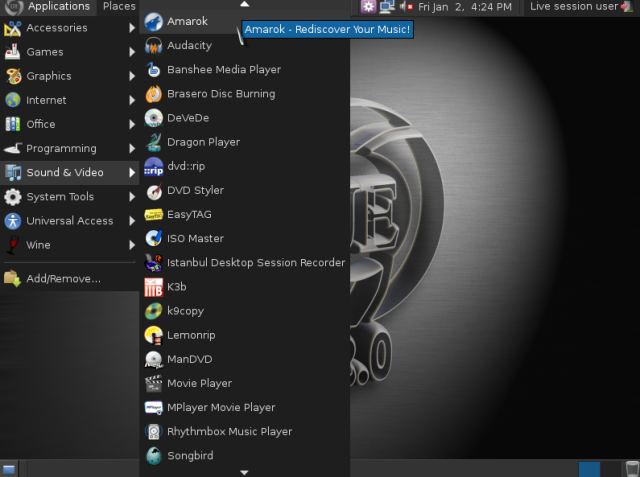Click the menu scroll-down arrow
This screenshot has width=640, height=477.
click(244, 473)
